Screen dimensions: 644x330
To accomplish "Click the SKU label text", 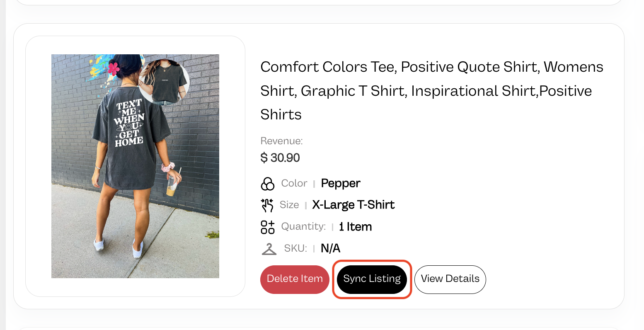I will coord(295,248).
